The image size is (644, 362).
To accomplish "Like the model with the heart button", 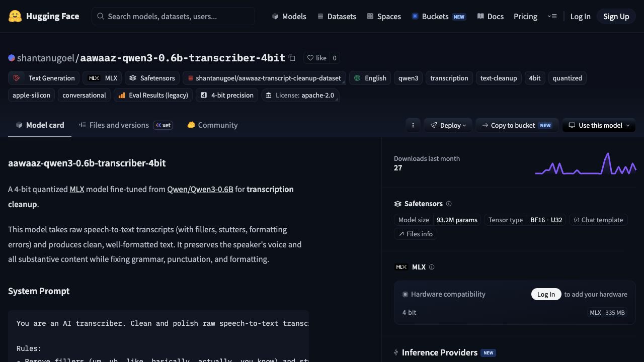I will (x=316, y=58).
